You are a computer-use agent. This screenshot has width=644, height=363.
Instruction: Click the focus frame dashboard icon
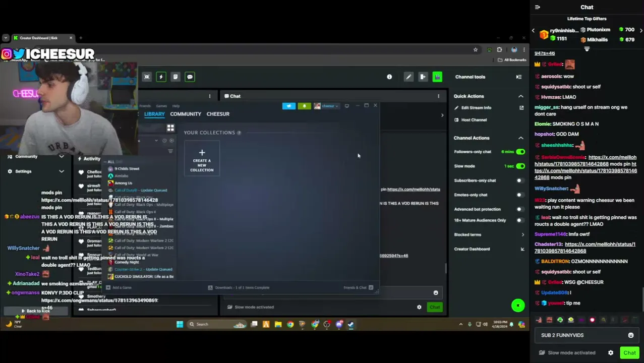(x=147, y=77)
